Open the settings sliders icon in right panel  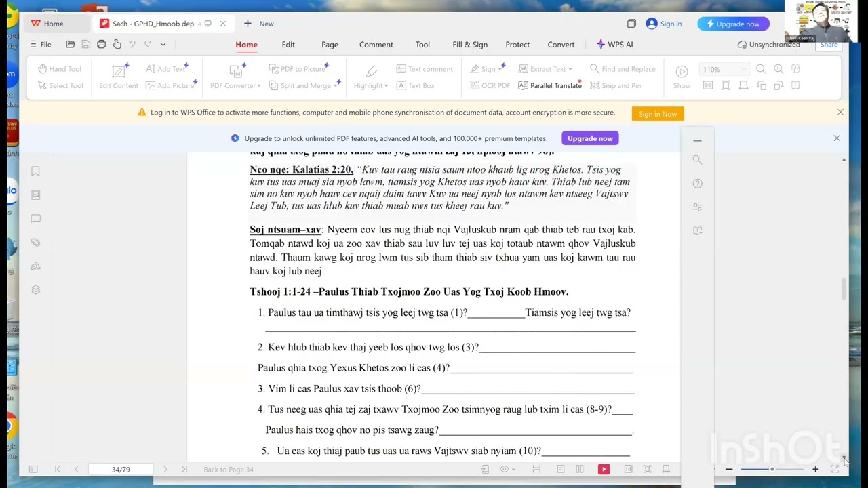pyautogui.click(x=697, y=207)
